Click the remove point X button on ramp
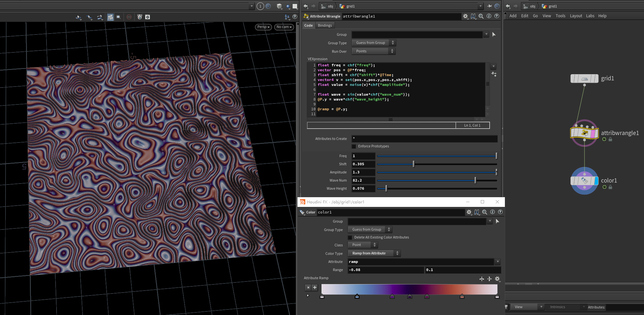Image resolution: width=644 pixels, height=315 pixels. 308,287
